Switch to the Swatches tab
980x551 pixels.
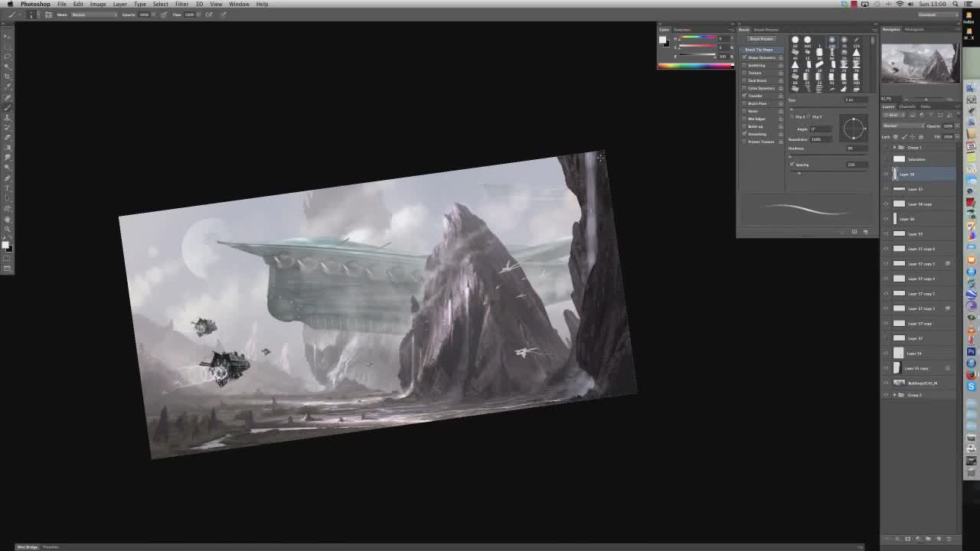pos(681,30)
